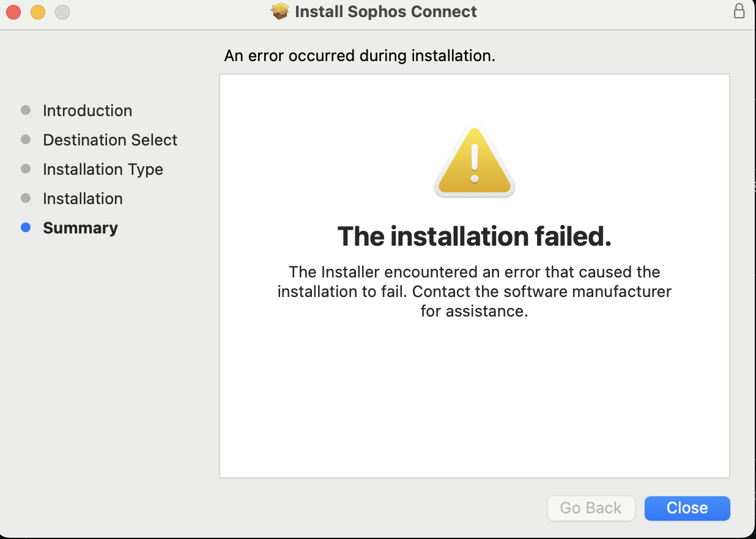Click the Sophos Connect package icon
The height and width of the screenshot is (539, 756).
pyautogui.click(x=280, y=11)
